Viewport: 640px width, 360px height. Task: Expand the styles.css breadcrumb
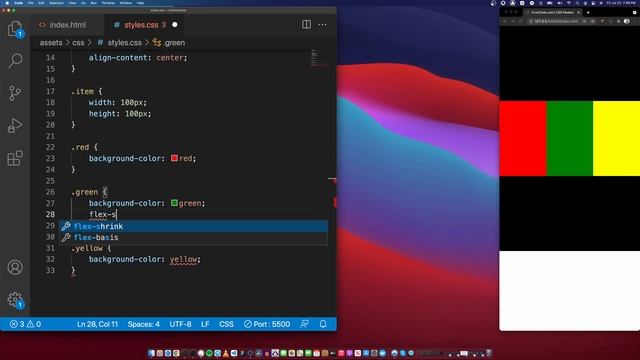click(124, 42)
